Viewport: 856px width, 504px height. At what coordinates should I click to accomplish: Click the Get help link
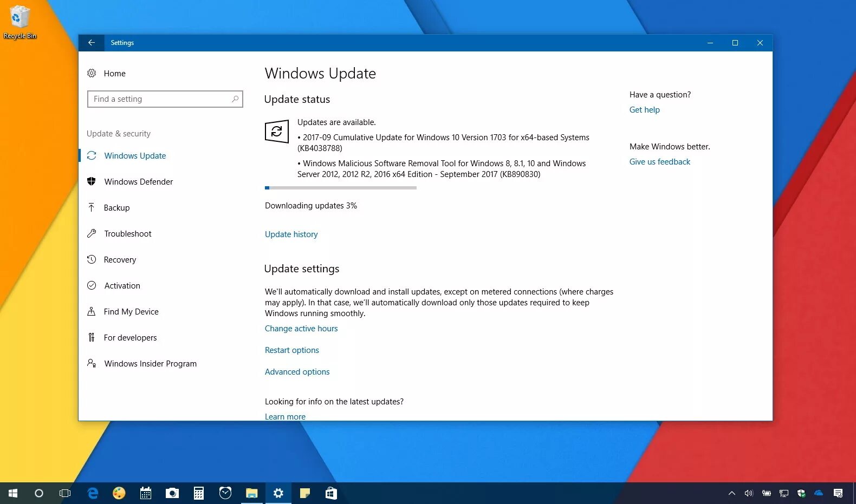644,110
